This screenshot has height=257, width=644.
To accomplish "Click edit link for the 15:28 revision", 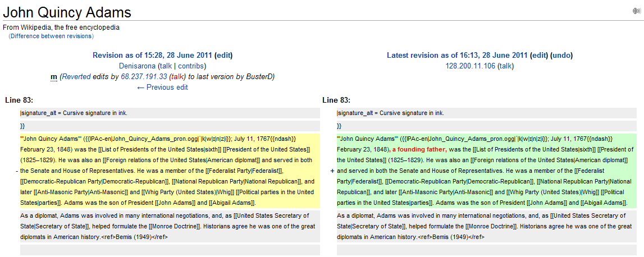I will [x=223, y=56].
